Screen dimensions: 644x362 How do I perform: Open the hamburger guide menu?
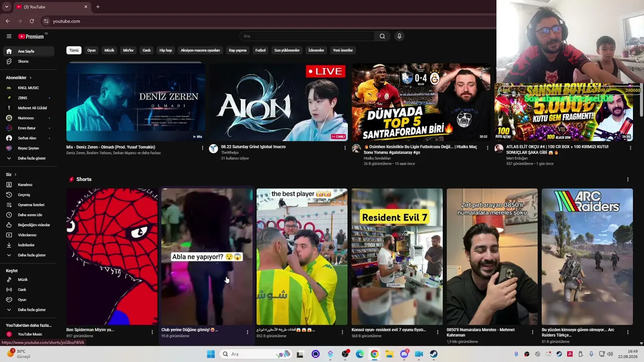point(9,36)
